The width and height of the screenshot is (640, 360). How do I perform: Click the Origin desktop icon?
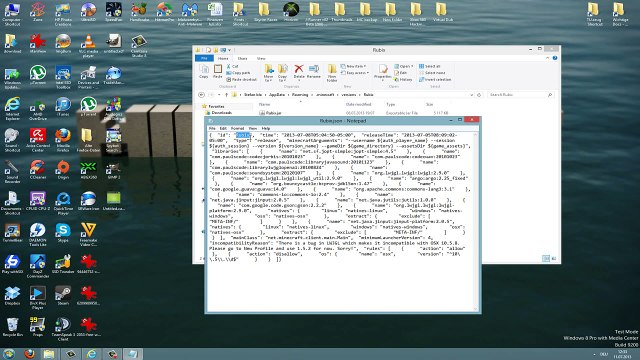(x=63, y=170)
